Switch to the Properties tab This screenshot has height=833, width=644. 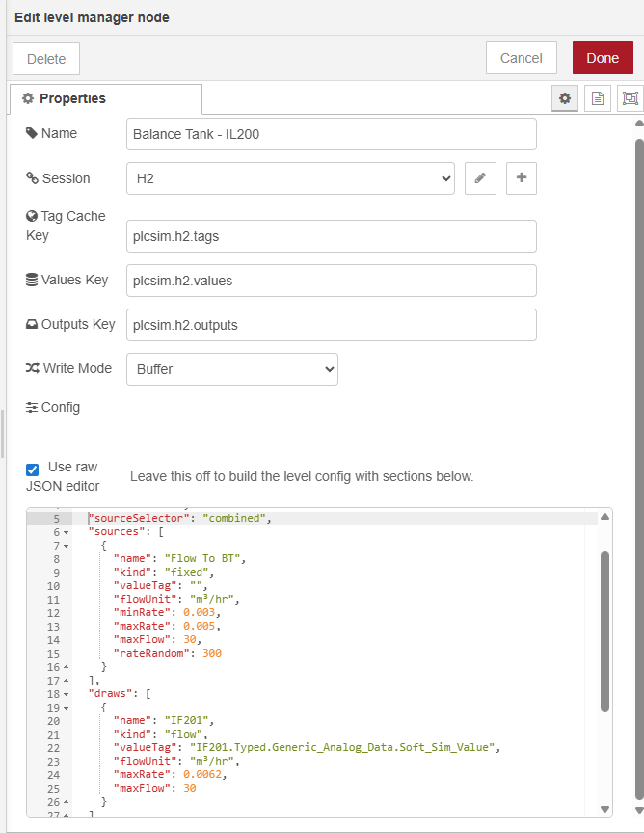pyautogui.click(x=106, y=98)
